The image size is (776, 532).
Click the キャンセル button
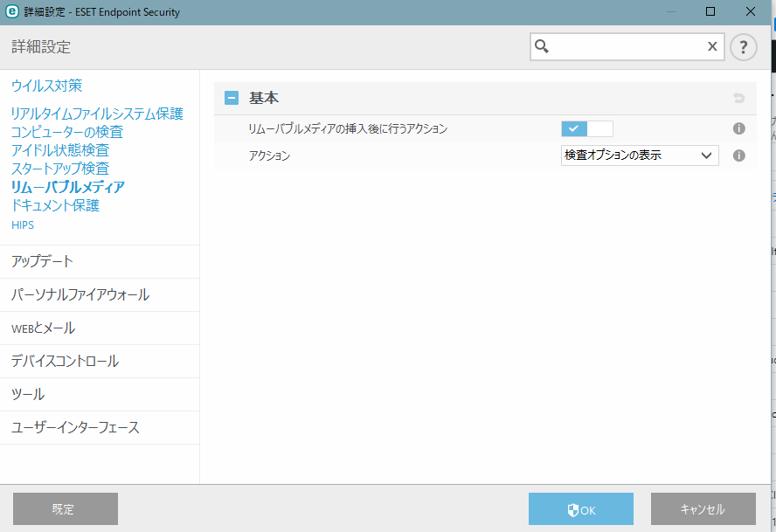pos(703,508)
